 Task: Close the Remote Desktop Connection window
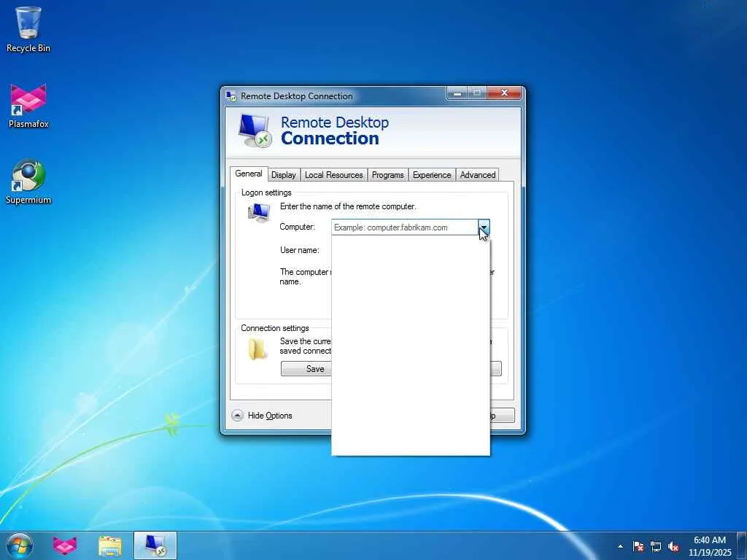click(x=505, y=93)
